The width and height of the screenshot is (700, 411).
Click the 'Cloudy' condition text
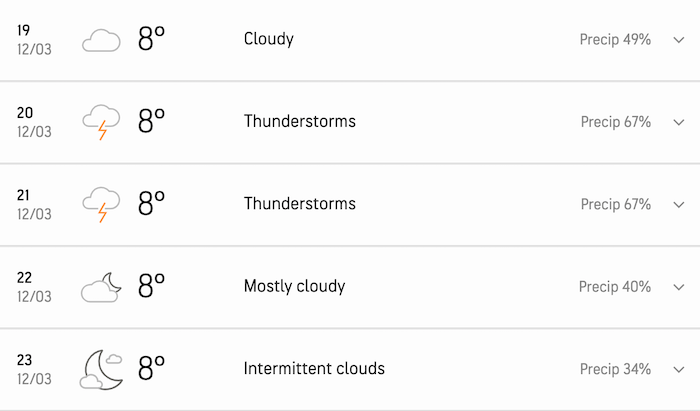(268, 39)
